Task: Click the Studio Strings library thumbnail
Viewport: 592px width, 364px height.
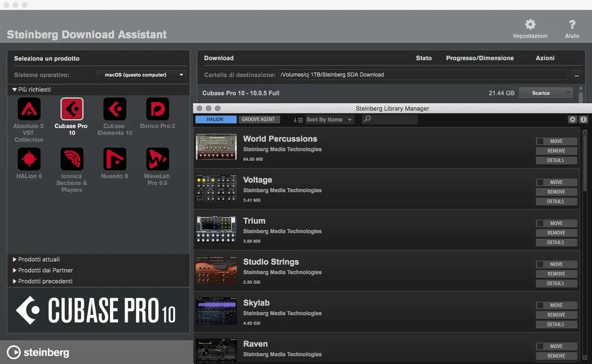Action: tap(216, 270)
